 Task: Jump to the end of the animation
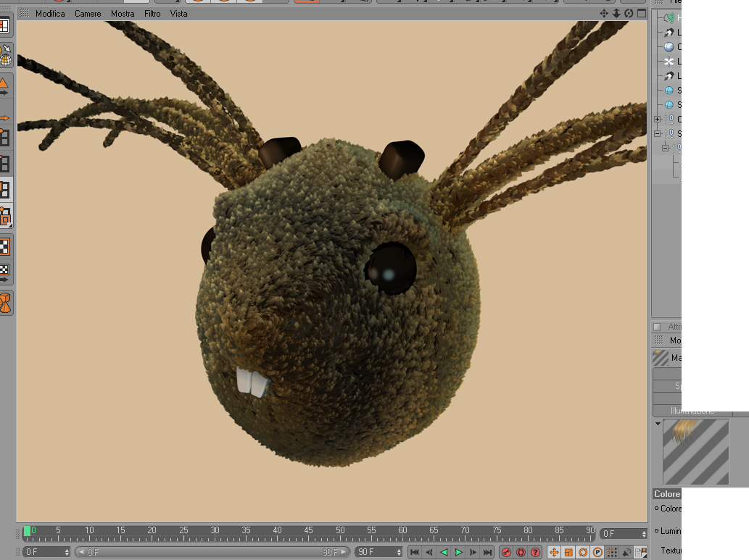[x=488, y=552]
